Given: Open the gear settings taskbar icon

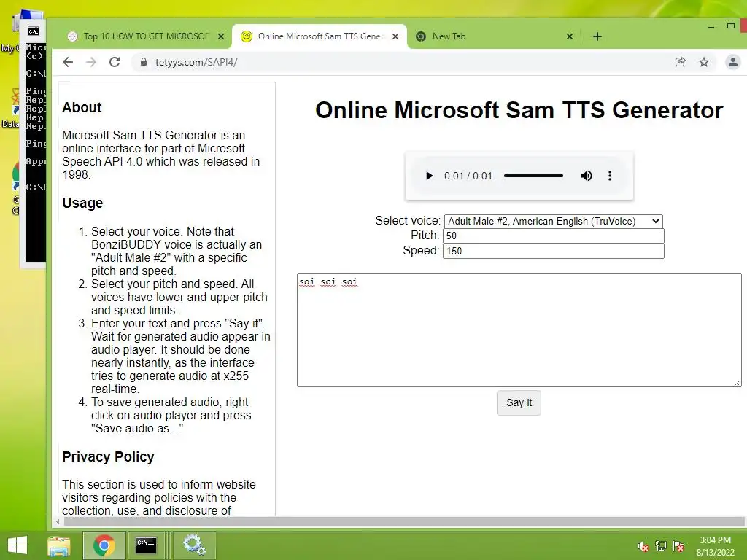Looking at the screenshot, I should [194, 545].
